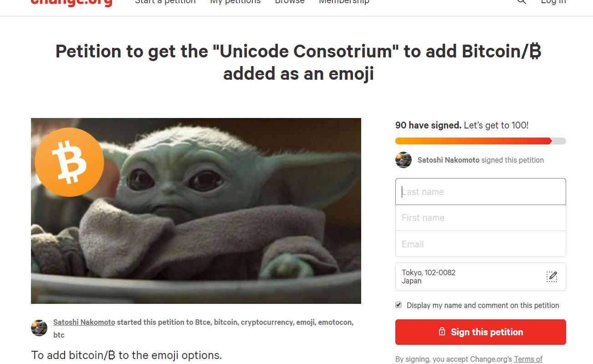The image size is (593, 364).
Task: Open the Membership page
Action: pyautogui.click(x=344, y=2)
